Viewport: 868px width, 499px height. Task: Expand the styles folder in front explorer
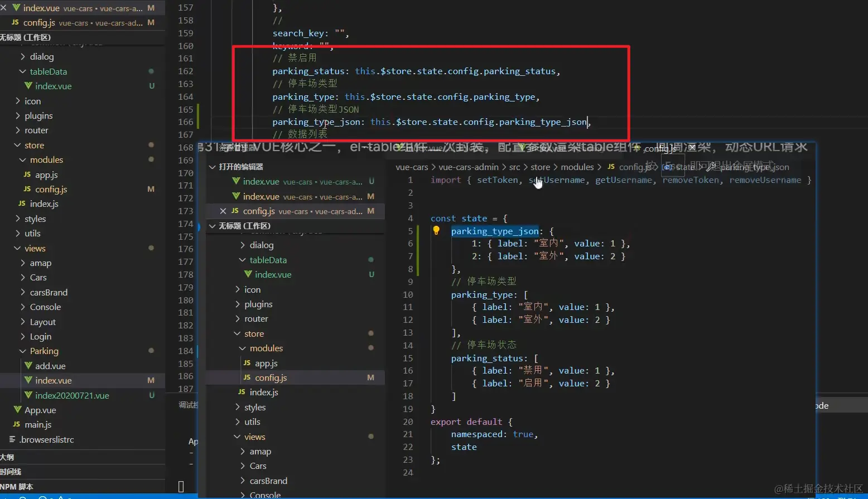coord(237,407)
